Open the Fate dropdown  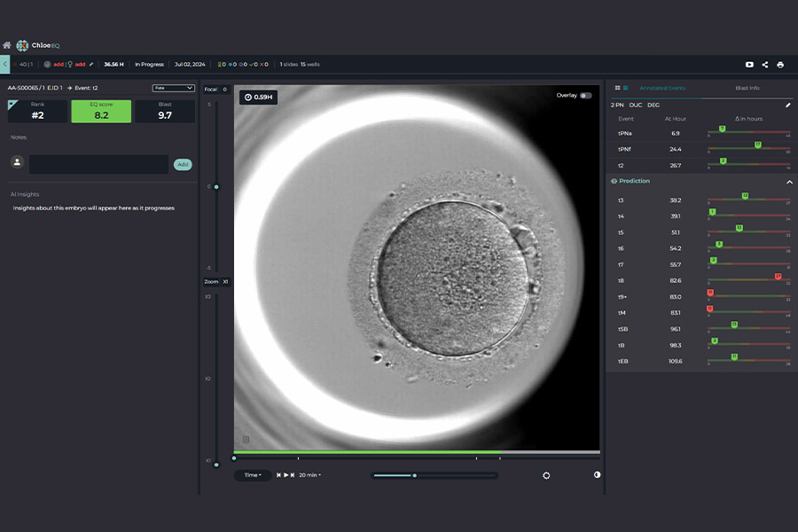click(173, 88)
